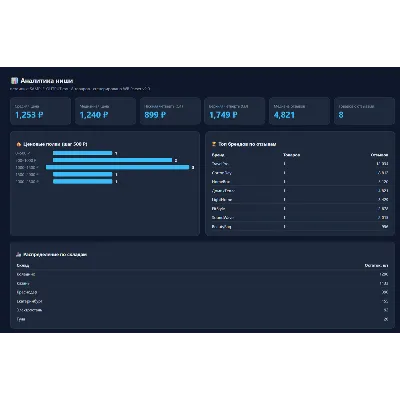Click the topmost price shelf bar
400x400 pixels.
tap(82, 153)
